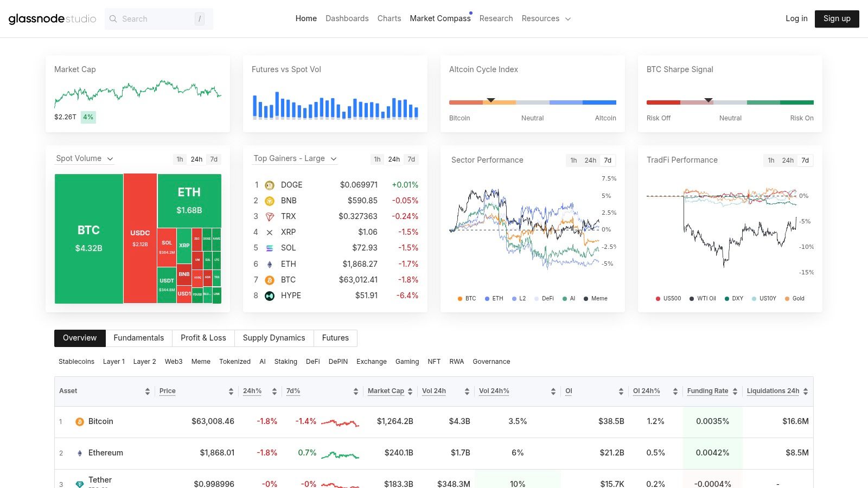Click the BTC coin icon in Top Gainers
868x488 pixels.
click(270, 280)
